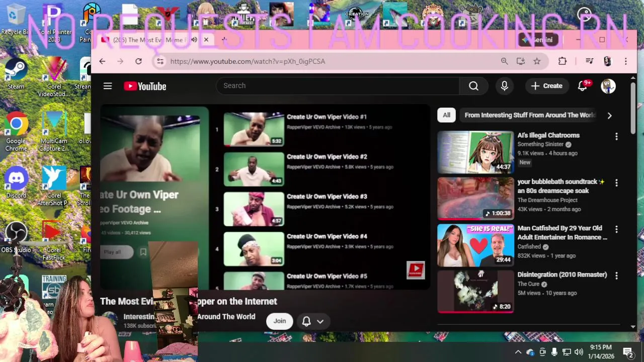Mute the tab via its speaker icon
This screenshot has height=362, width=644.
click(x=194, y=40)
